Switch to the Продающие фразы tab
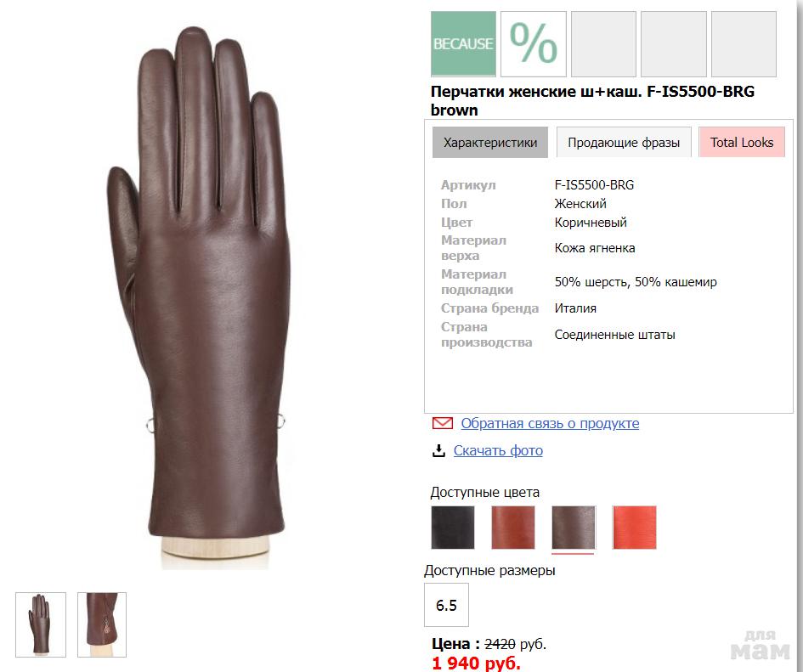This screenshot has height=672, width=803. pos(624,143)
